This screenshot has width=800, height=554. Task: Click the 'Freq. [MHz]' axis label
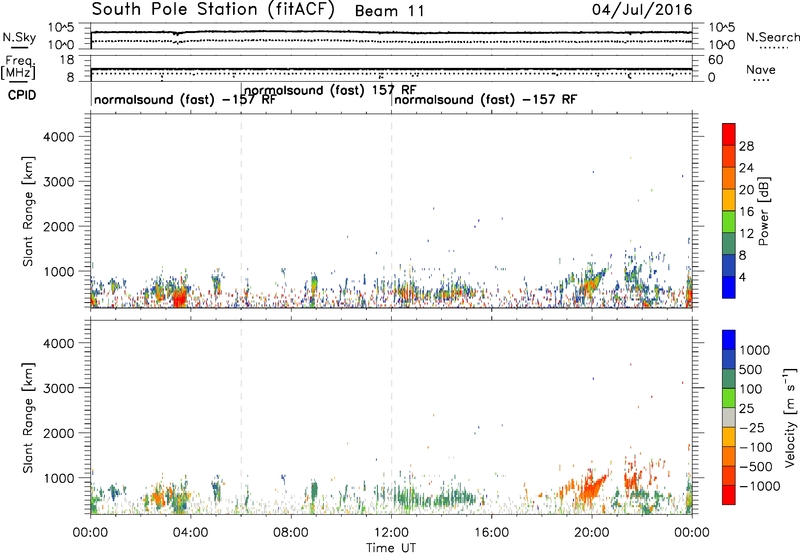click(18, 68)
